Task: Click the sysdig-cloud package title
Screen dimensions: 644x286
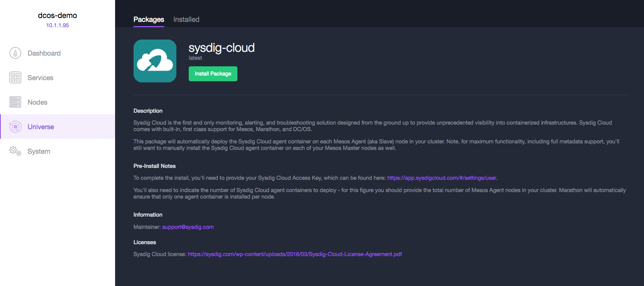Action: 222,48
